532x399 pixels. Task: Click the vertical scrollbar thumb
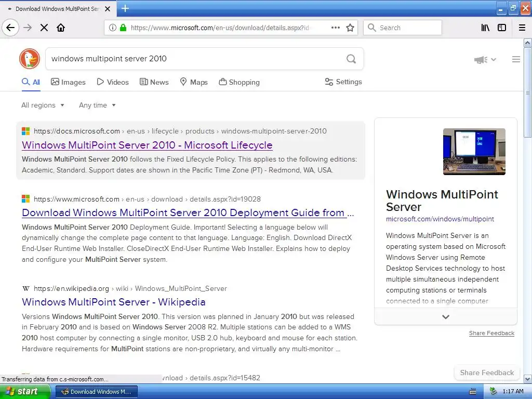coord(527,92)
